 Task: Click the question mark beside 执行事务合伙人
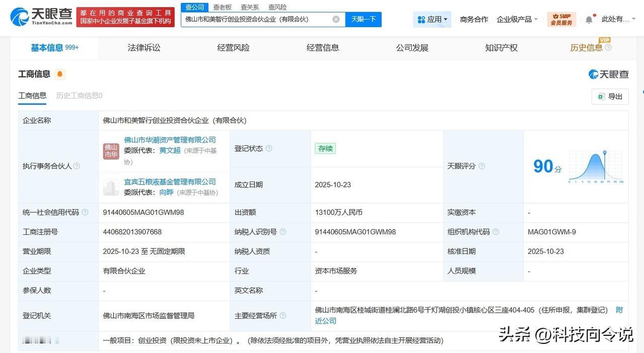point(77,165)
